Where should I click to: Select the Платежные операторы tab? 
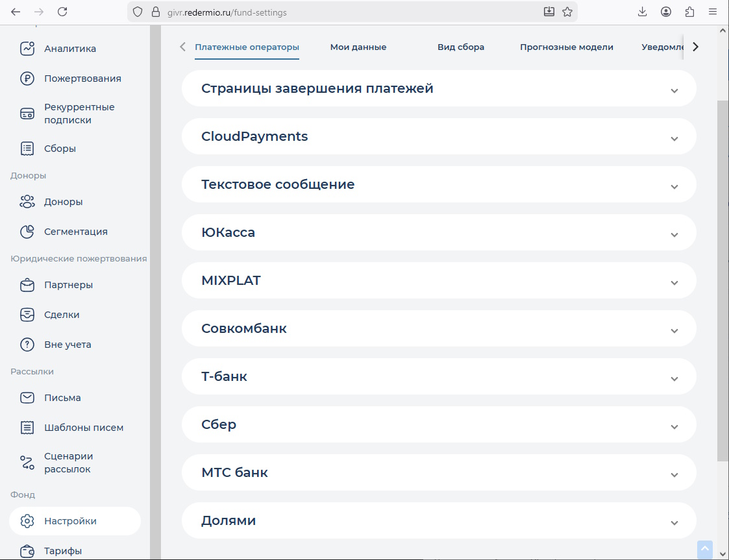tap(247, 47)
